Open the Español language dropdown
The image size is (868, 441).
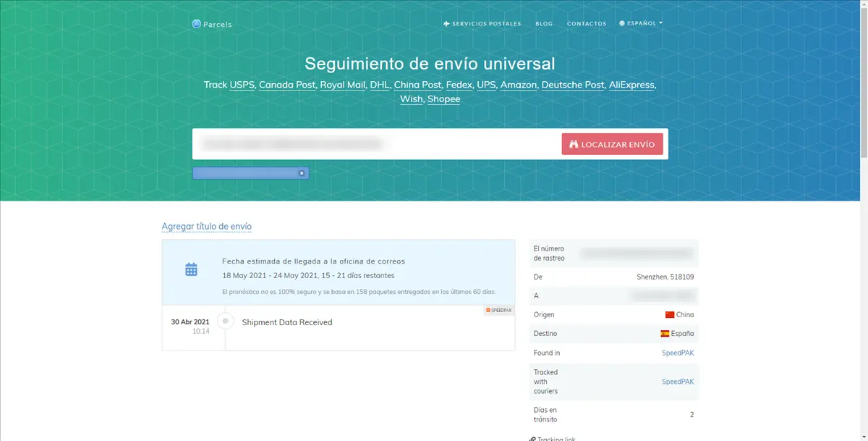click(641, 23)
